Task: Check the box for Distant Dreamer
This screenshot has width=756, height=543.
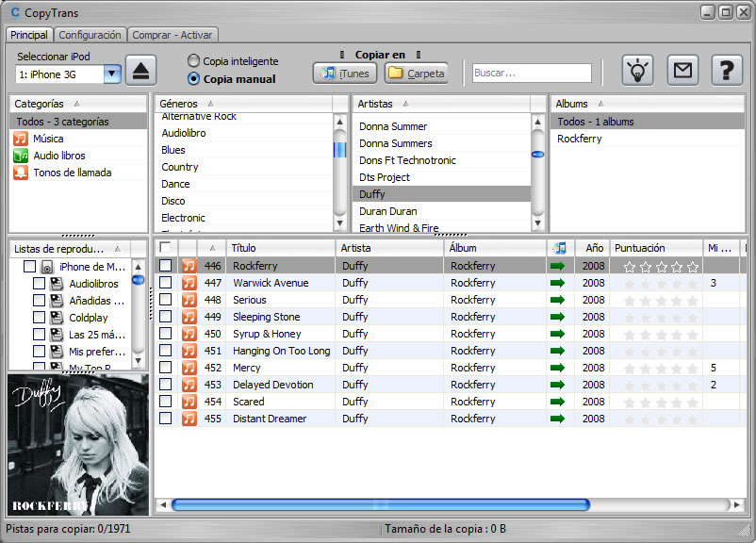Action: pos(165,419)
